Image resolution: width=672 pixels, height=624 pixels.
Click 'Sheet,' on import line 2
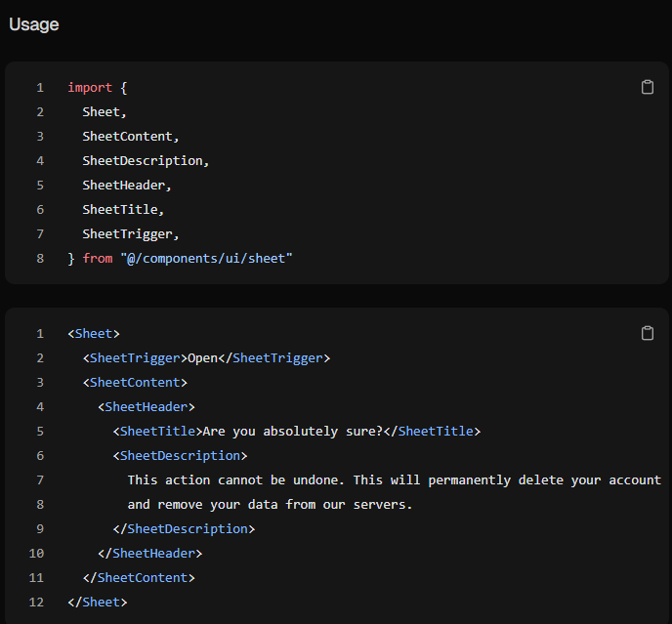click(x=105, y=112)
